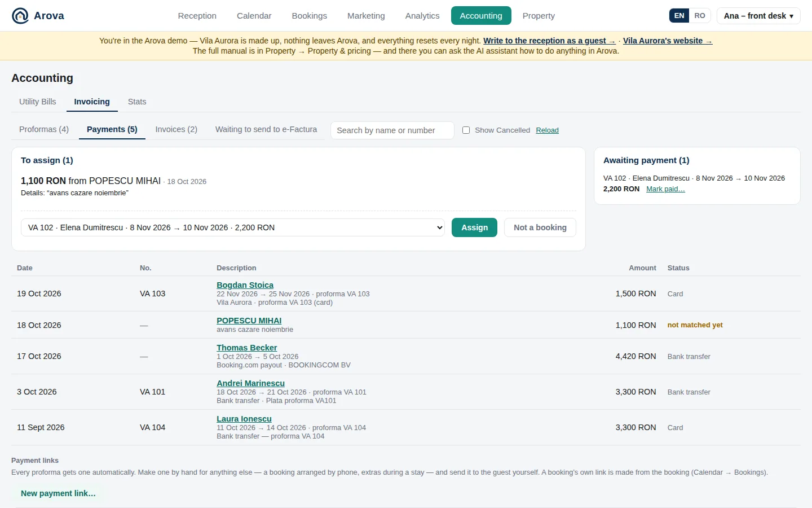The height and width of the screenshot is (508, 812).
Task: Click the Mark paid… link
Action: [x=665, y=189]
